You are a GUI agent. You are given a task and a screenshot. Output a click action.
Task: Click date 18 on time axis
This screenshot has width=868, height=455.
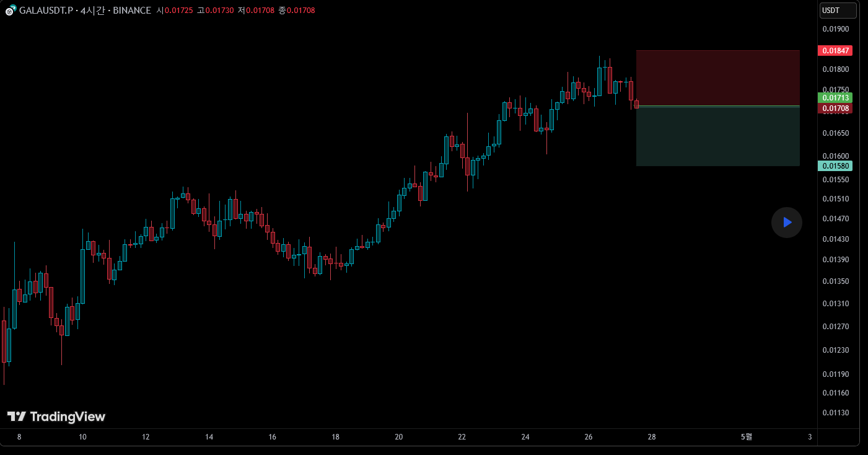point(335,437)
